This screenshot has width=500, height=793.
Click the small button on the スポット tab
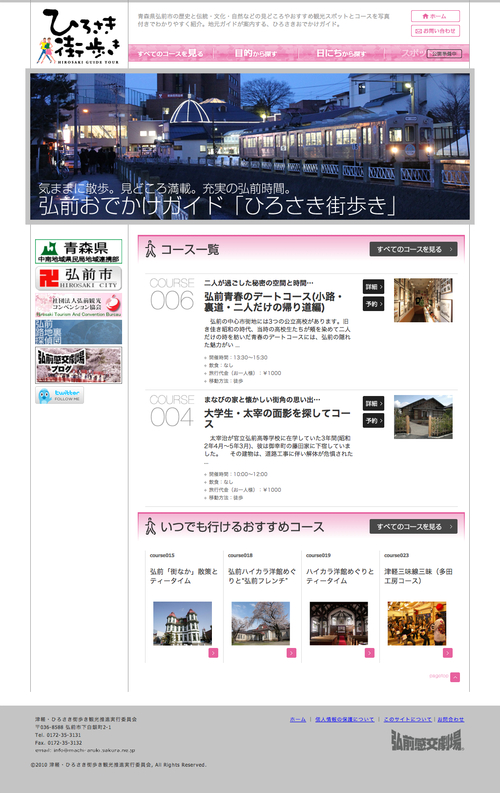(444, 53)
